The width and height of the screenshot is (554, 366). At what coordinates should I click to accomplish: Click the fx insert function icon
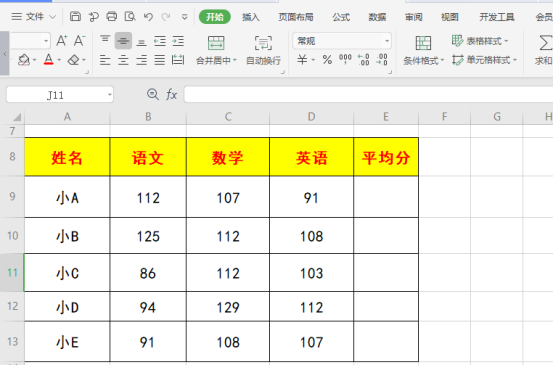coord(171,94)
